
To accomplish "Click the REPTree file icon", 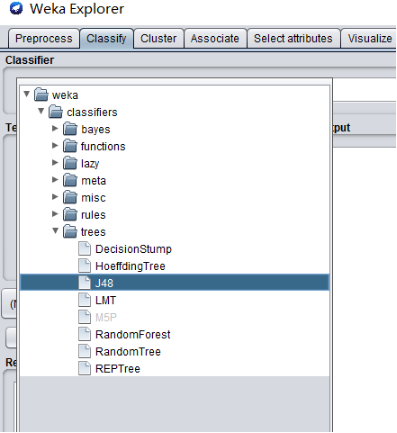I will pyautogui.click(x=84, y=368).
